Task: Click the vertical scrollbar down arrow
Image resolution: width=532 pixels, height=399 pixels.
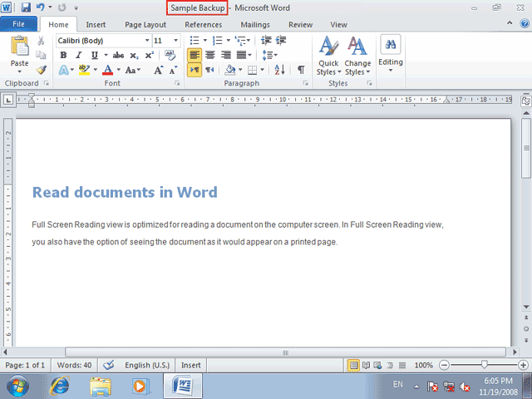Action: pyautogui.click(x=526, y=307)
